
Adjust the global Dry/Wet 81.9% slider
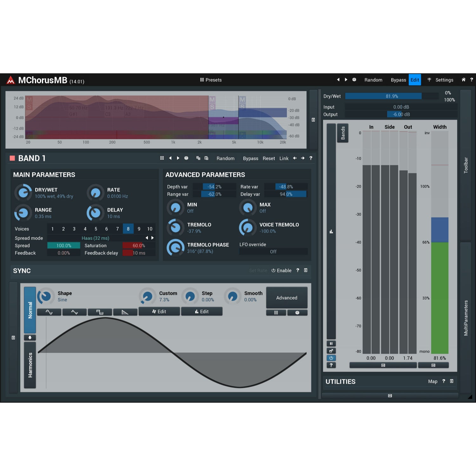coord(392,96)
